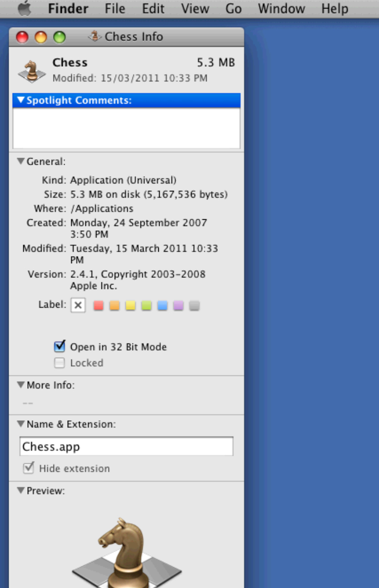379x588 pixels.
Task: Minimize the Chess Info window
Action: [40, 37]
